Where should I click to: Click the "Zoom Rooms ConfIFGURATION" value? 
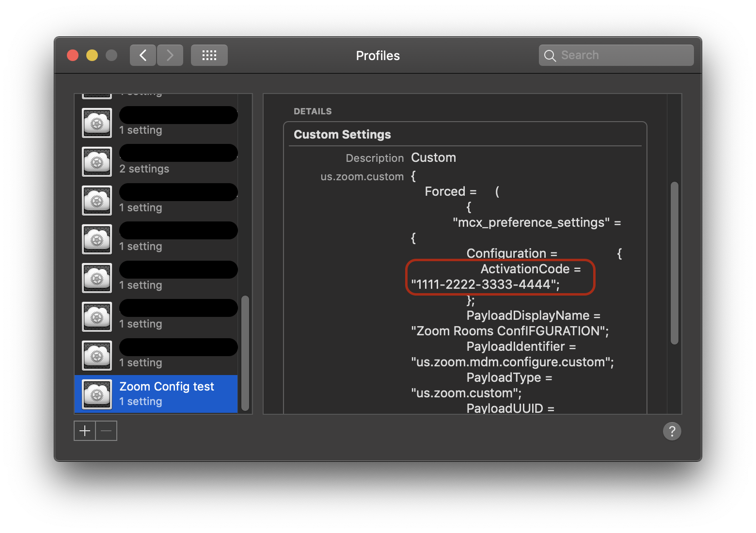click(x=510, y=331)
